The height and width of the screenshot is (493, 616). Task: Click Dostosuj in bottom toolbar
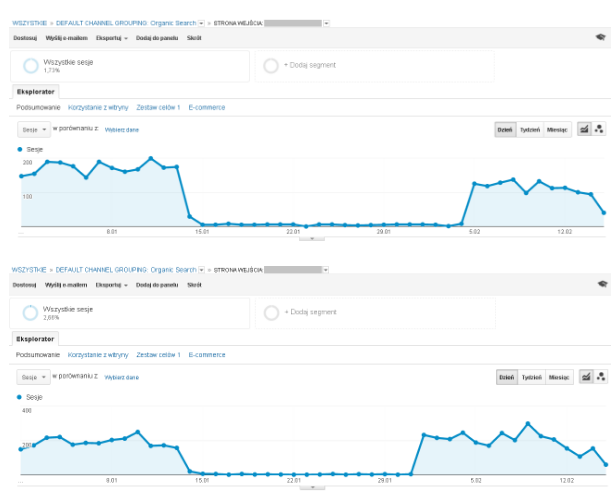pos(24,285)
